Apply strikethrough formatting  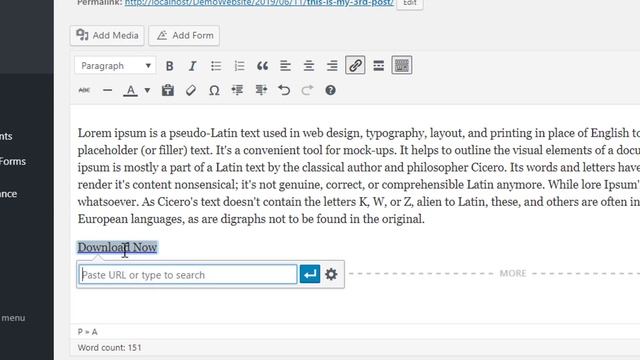click(x=84, y=90)
